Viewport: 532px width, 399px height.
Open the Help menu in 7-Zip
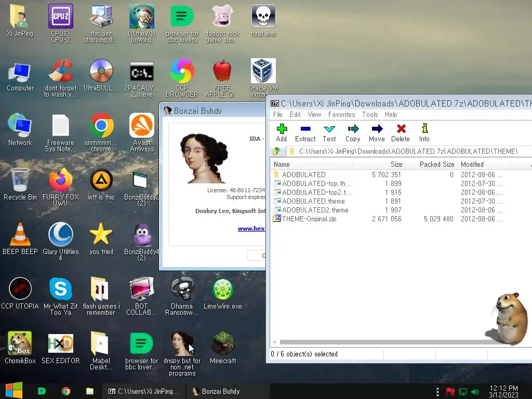(391, 115)
